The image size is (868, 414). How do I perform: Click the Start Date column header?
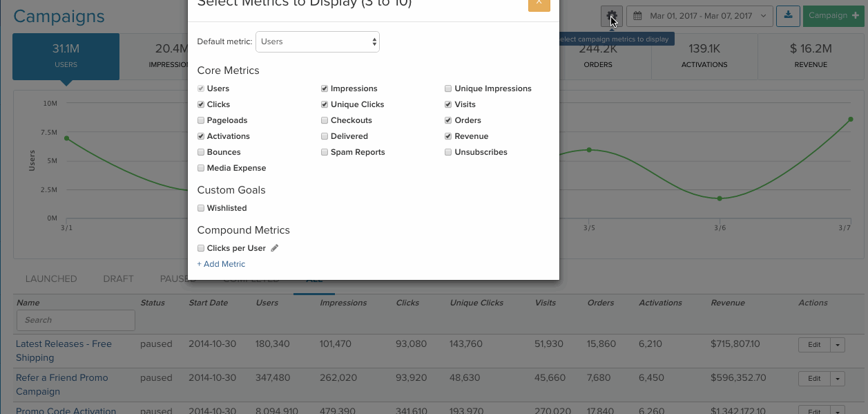tap(208, 303)
